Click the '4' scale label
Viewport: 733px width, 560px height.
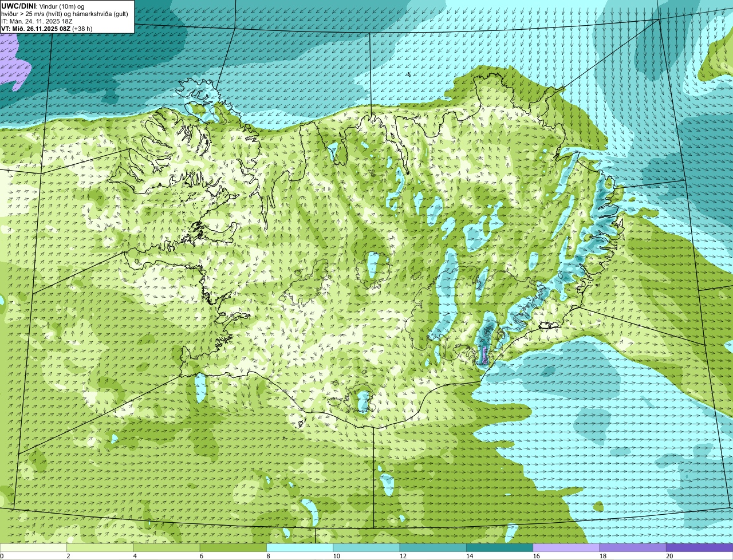(x=135, y=556)
